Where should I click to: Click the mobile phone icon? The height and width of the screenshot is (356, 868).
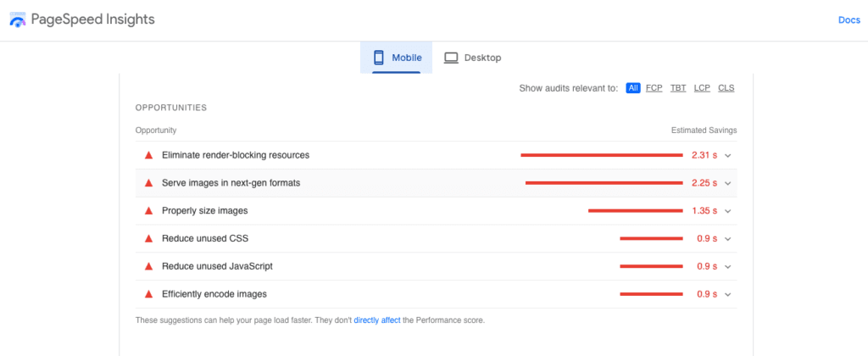coord(378,58)
